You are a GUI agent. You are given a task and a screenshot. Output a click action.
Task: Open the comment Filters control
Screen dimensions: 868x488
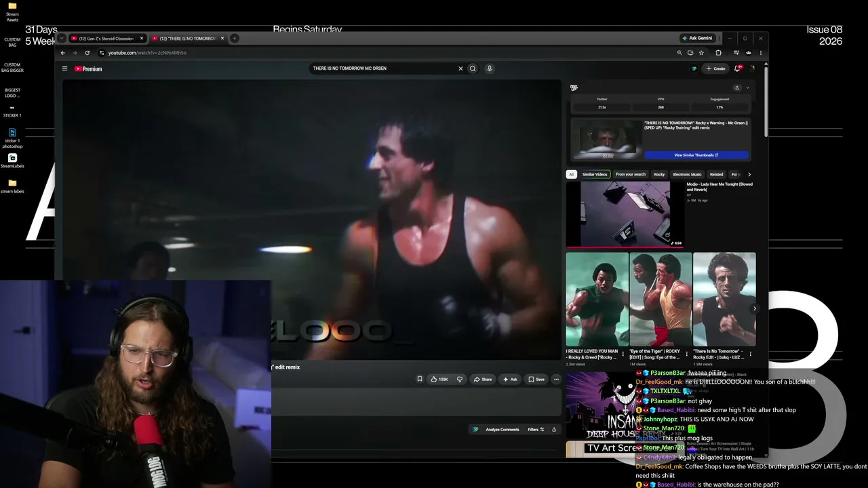536,430
